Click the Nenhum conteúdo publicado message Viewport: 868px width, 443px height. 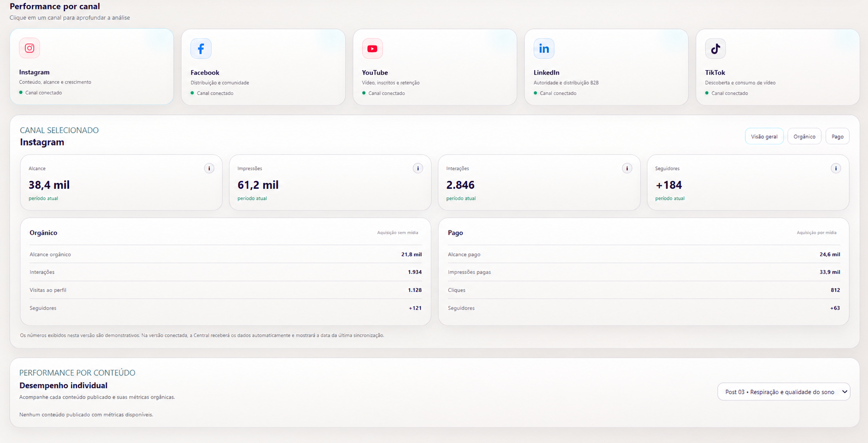tap(86, 415)
